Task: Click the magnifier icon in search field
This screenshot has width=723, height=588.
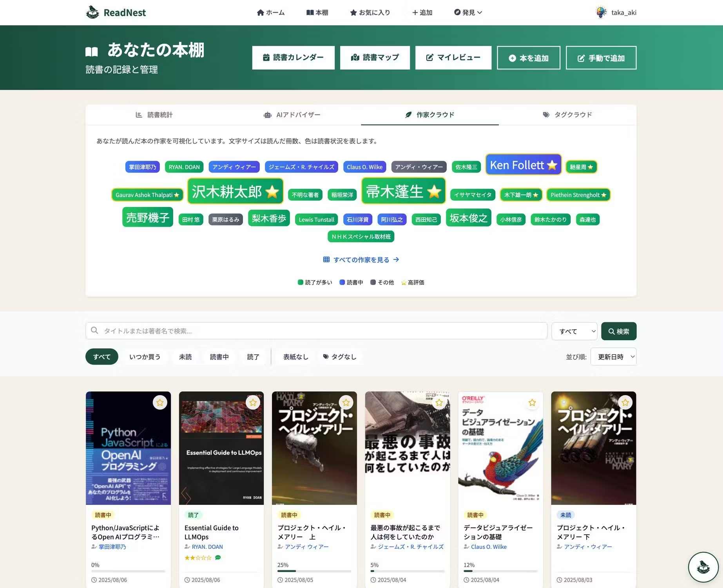Action: (94, 330)
